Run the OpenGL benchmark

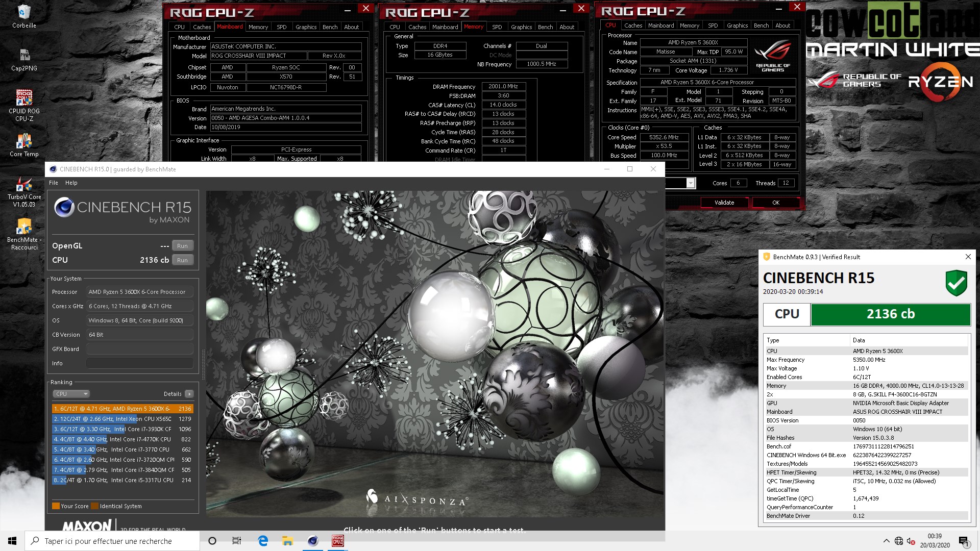(x=182, y=245)
